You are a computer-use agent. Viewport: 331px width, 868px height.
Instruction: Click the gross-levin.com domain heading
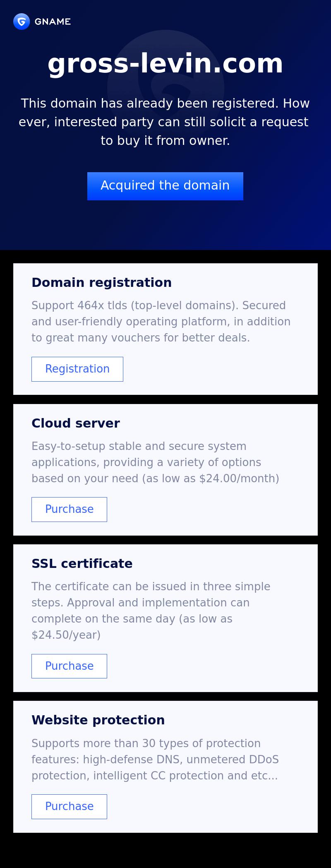point(165,63)
